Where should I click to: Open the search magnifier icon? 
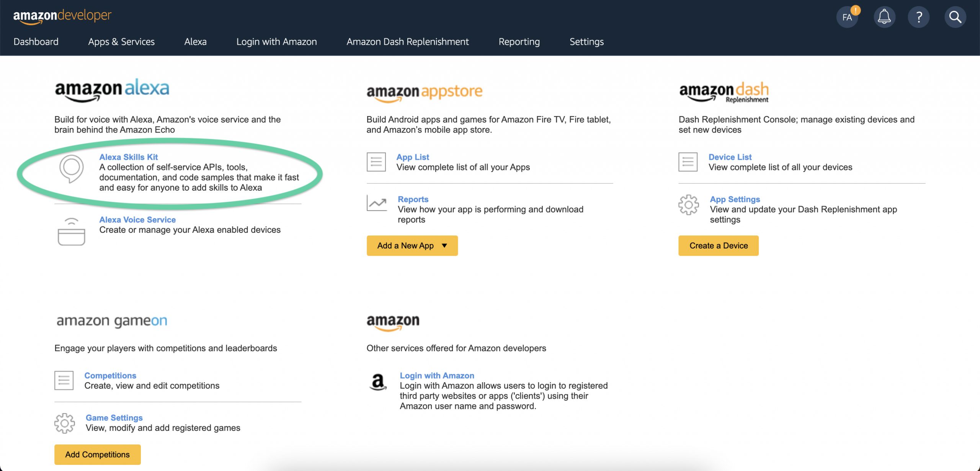(x=955, y=17)
